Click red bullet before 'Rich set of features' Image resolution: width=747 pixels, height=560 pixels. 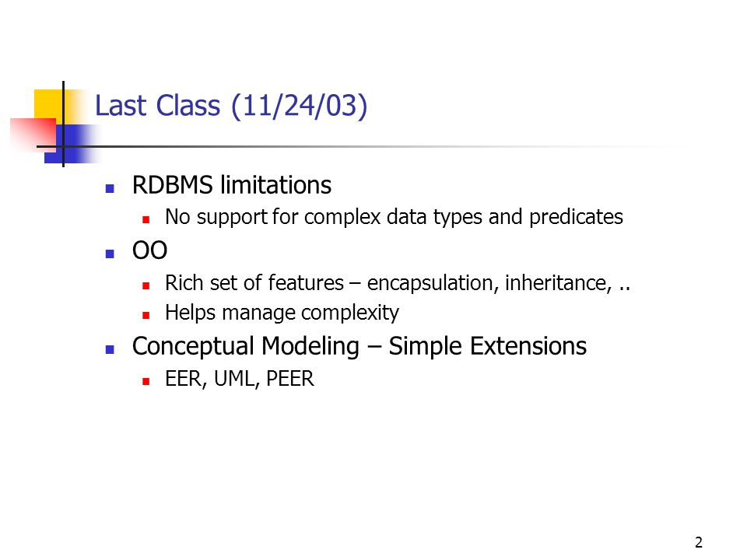146,285
